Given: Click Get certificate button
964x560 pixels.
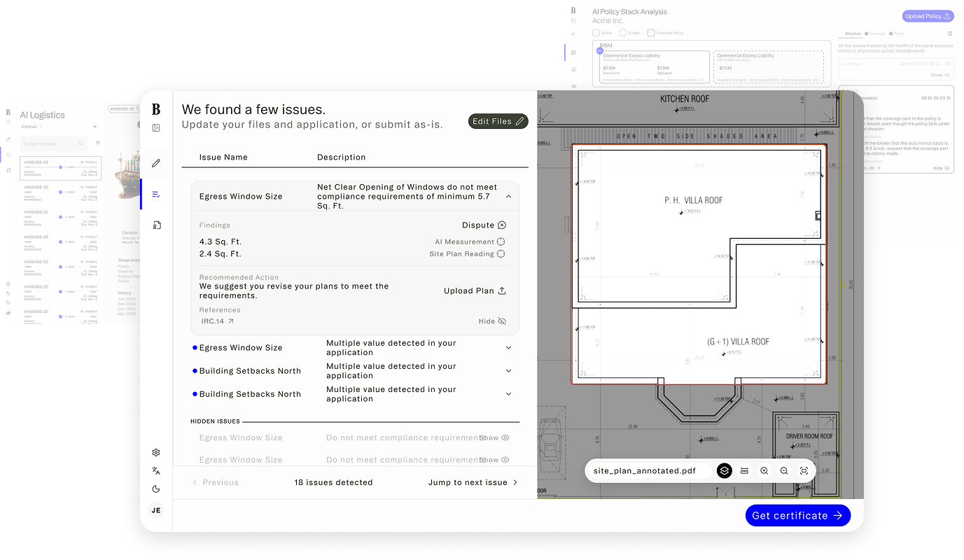Looking at the screenshot, I should pos(798,516).
